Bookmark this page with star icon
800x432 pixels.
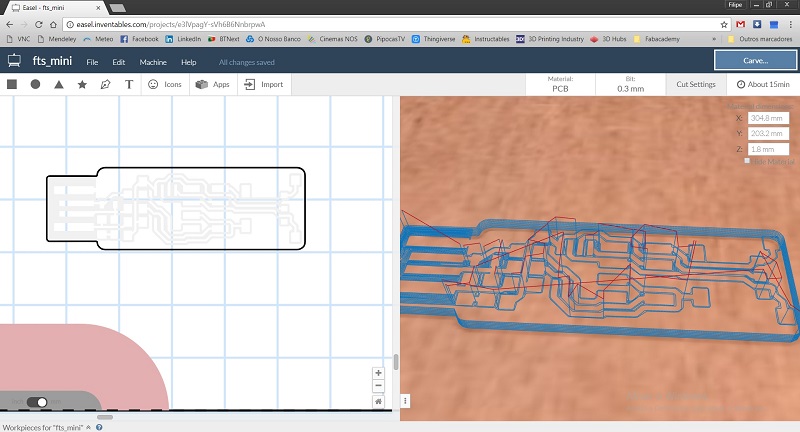point(724,24)
